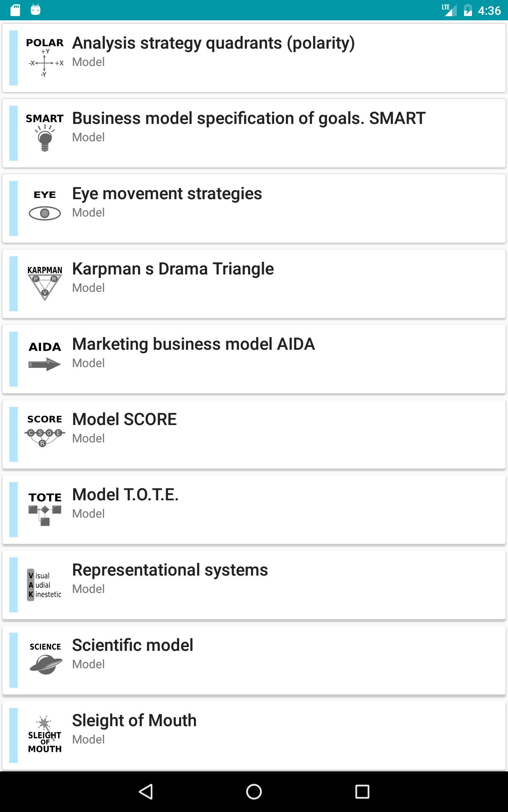Viewport: 508px width, 812px height.
Task: Open the Scientific model entry
Action: [133, 645]
